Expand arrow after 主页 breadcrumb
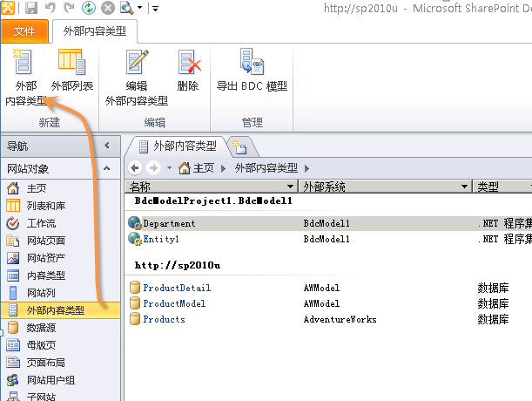 (223, 168)
